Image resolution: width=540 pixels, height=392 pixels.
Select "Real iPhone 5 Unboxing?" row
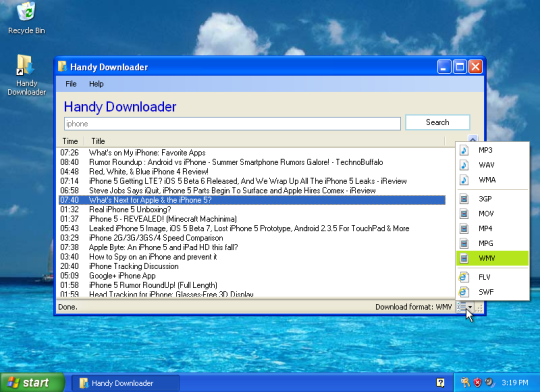(x=252, y=209)
